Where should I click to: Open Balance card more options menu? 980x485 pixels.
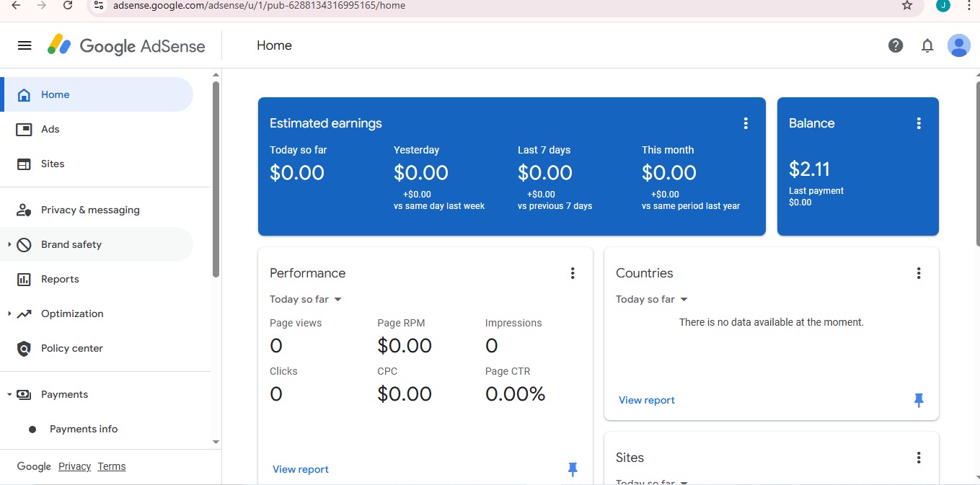coord(919,123)
